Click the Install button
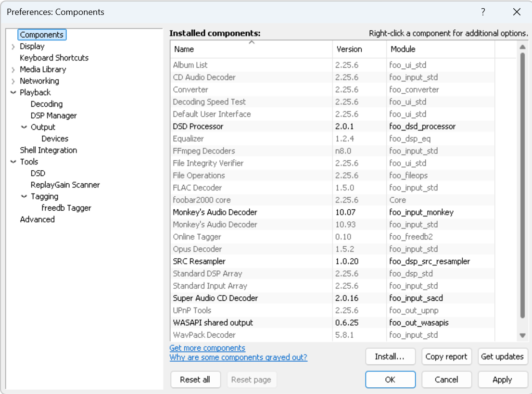This screenshot has width=532, height=394. click(x=390, y=356)
